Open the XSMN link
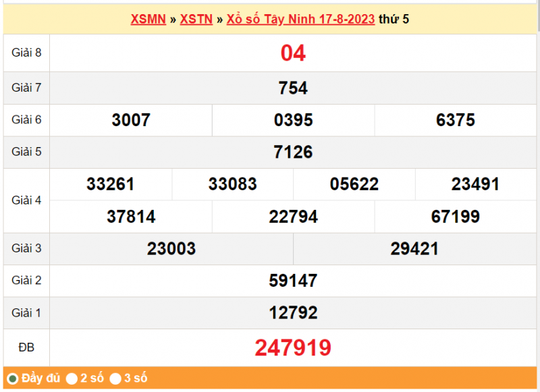Image resolution: width=540 pixels, height=392 pixels. [149, 20]
